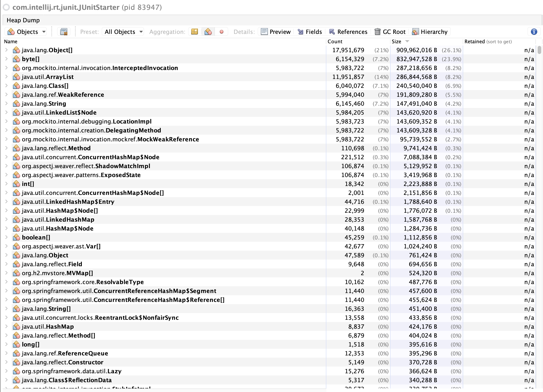Select the java.lang.Class$ReflectionData row name
The image size is (543, 392).
click(67, 380)
